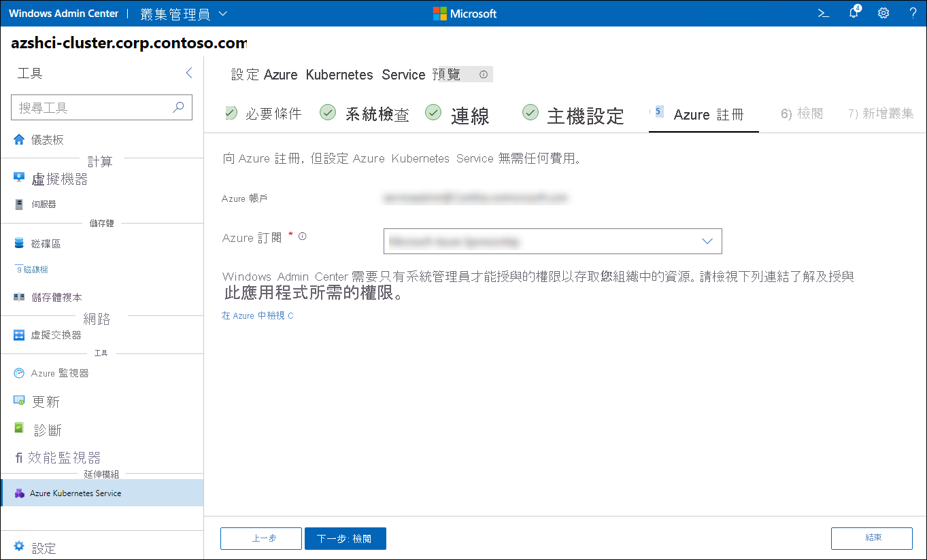Viewport: 927px width, 560px height.
Task: Go to the 連線 step tab
Action: (x=457, y=115)
